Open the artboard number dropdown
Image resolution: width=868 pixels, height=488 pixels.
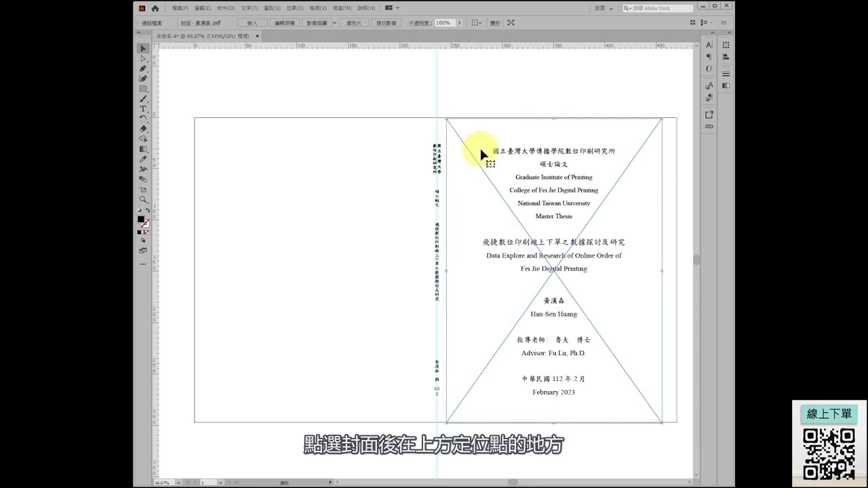tap(221, 482)
